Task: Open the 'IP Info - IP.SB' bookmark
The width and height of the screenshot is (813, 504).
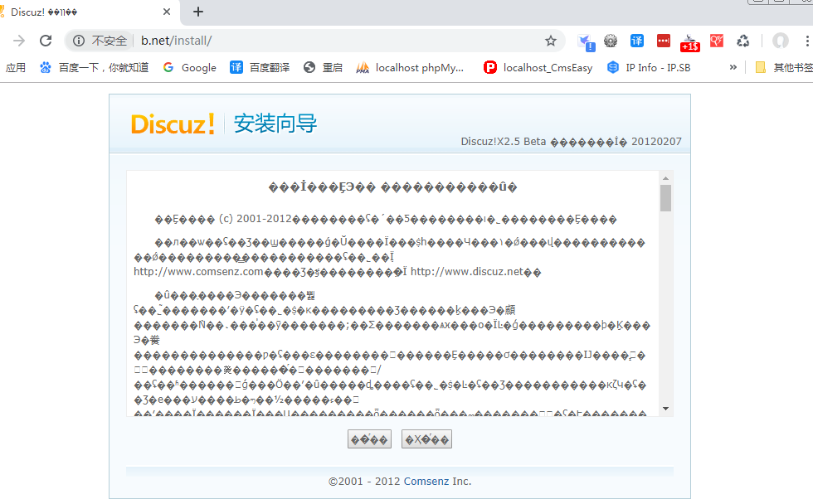Action: pos(649,67)
